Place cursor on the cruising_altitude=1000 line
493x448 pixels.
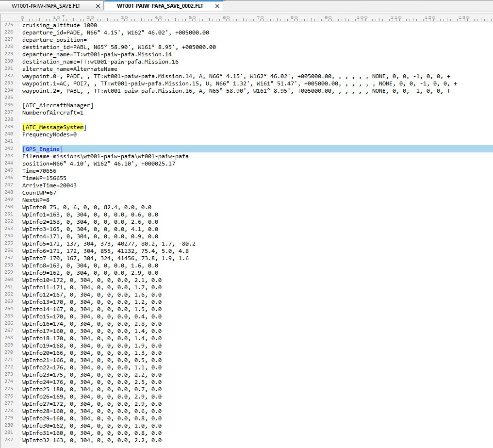[x=60, y=25]
